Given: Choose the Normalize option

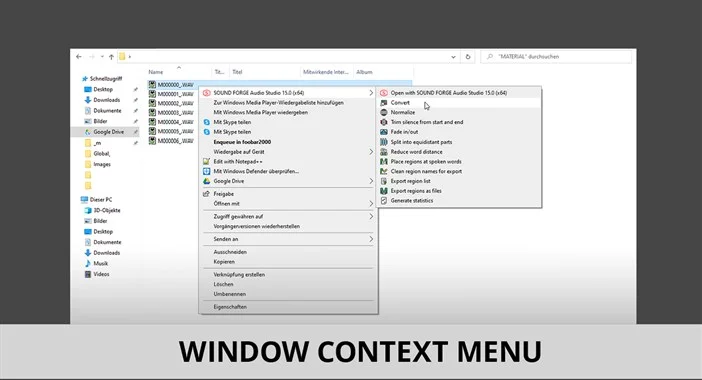Looking at the screenshot, I should click(459, 112).
